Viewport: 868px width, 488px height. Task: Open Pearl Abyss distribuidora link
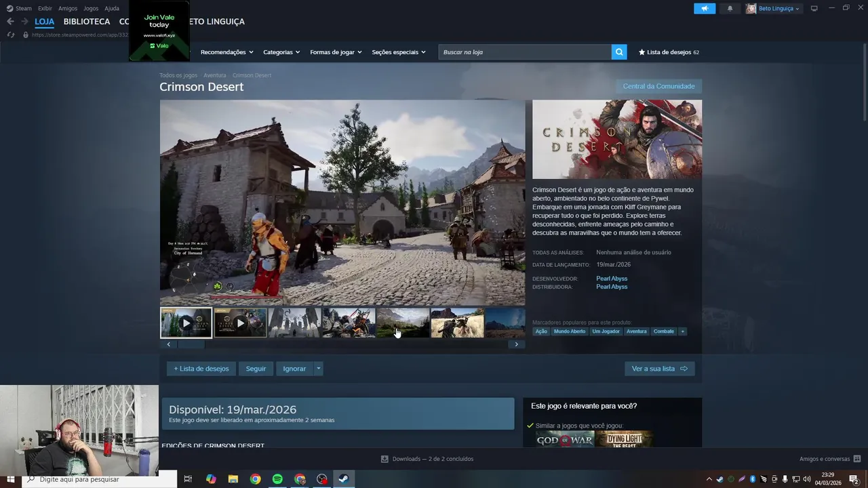pos(612,287)
